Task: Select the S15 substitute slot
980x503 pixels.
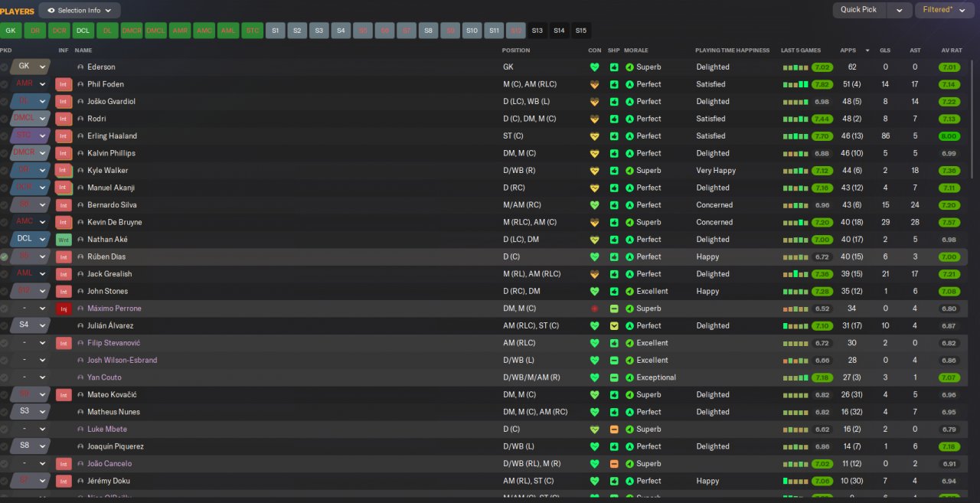Action: point(581,31)
